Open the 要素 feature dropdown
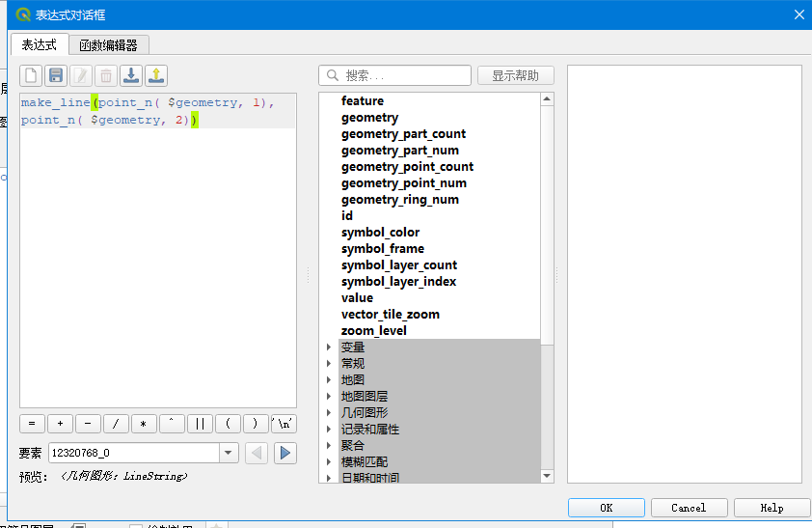This screenshot has width=812, height=528. point(229,453)
